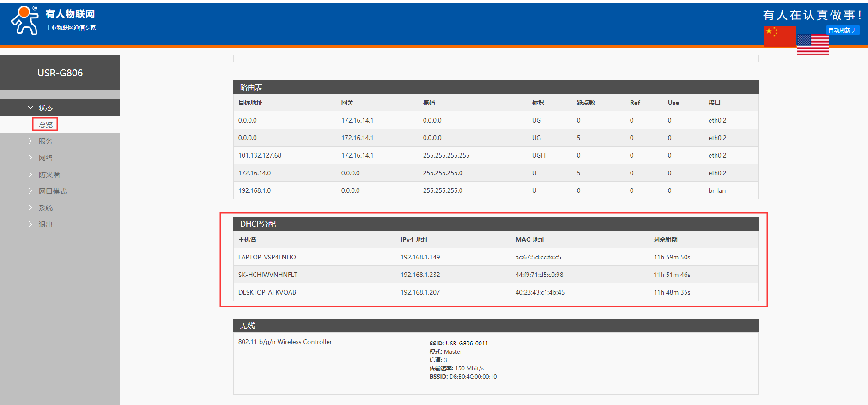Toggle the auto refresh button
The width and height of the screenshot is (868, 405).
843,30
